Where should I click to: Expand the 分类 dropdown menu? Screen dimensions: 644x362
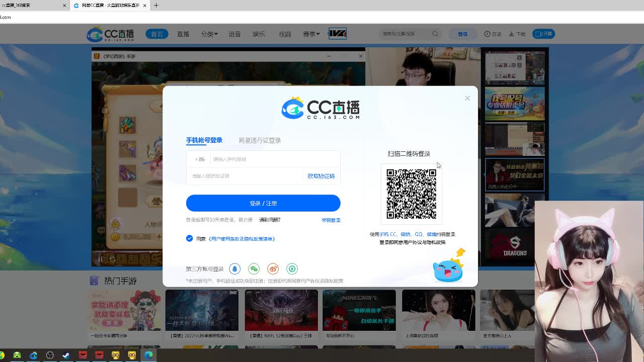[x=209, y=34]
